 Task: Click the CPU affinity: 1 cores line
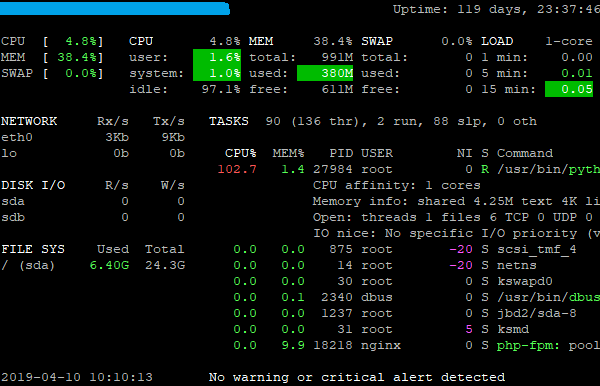click(x=396, y=186)
